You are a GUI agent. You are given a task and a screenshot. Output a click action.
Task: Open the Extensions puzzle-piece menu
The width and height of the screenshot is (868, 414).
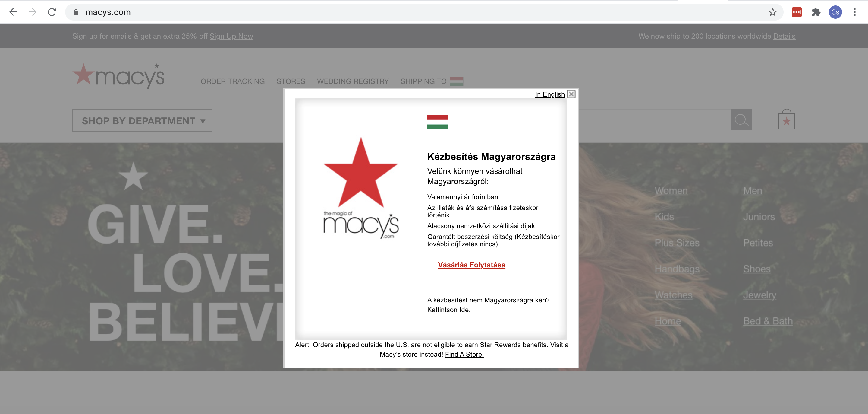[816, 12]
